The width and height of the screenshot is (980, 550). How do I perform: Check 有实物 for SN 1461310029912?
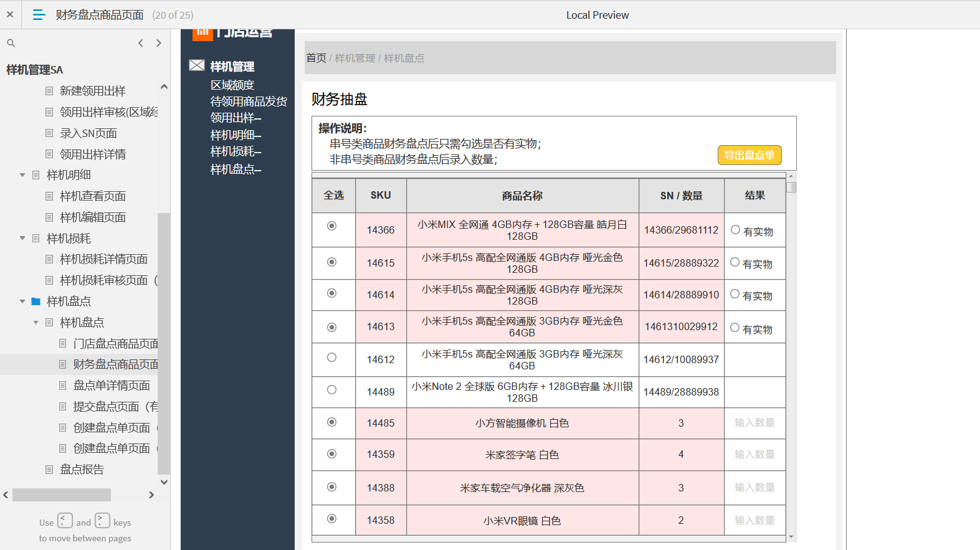click(735, 328)
